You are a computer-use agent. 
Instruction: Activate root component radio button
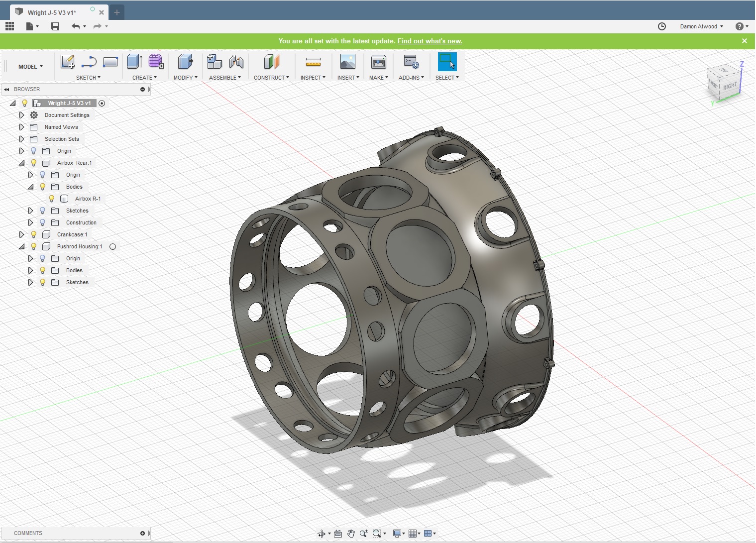[102, 103]
